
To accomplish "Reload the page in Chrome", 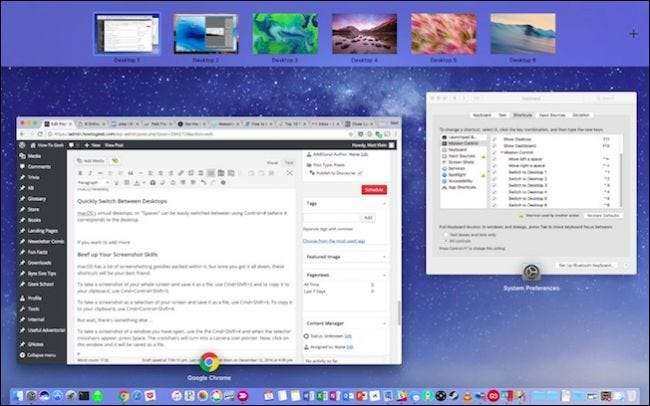I will click(x=40, y=134).
